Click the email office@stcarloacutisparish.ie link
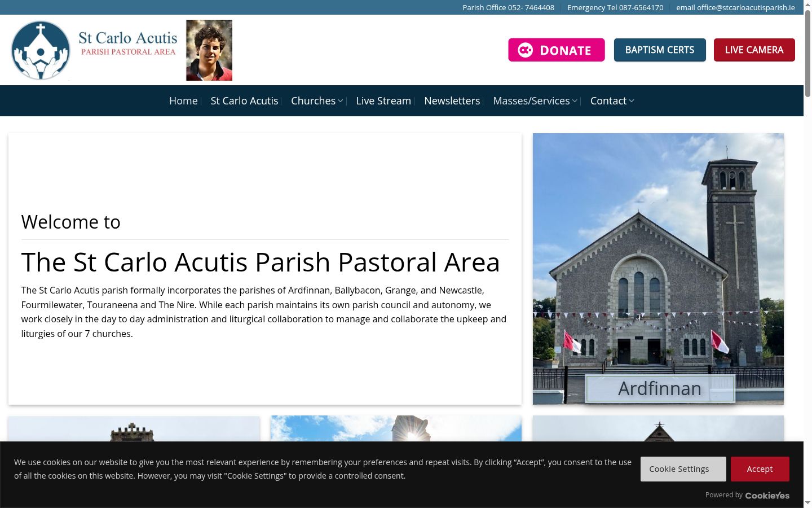This screenshot has width=812, height=508. pos(735,7)
